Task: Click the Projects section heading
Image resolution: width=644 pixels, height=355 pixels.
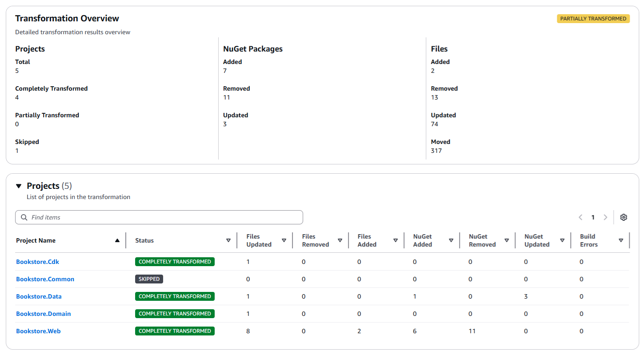Action: (43, 186)
